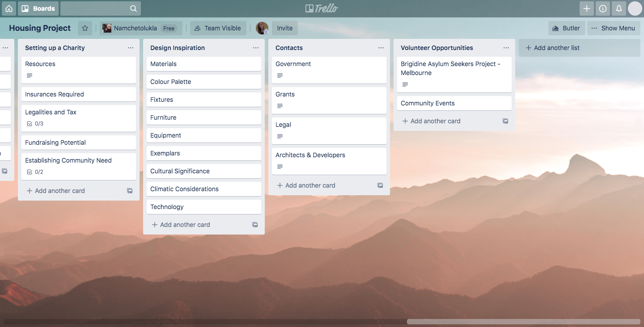
Task: Open checklist badge on Establishing Community Need
Action: 35,172
